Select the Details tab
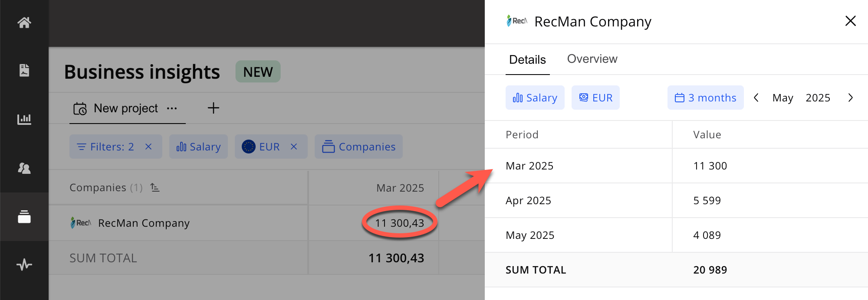The width and height of the screenshot is (868, 300). click(527, 59)
